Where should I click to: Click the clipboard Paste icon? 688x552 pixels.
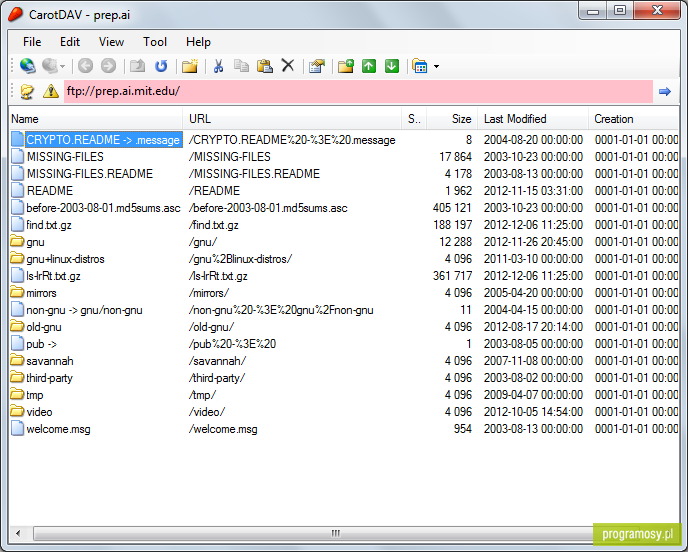(265, 66)
